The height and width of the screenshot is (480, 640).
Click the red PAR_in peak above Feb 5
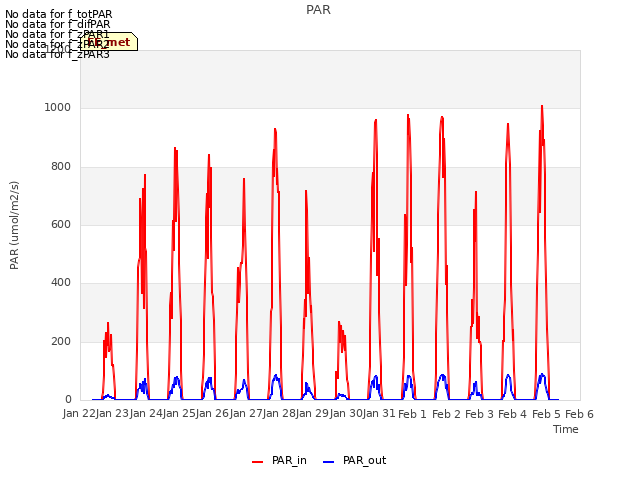(542, 107)
